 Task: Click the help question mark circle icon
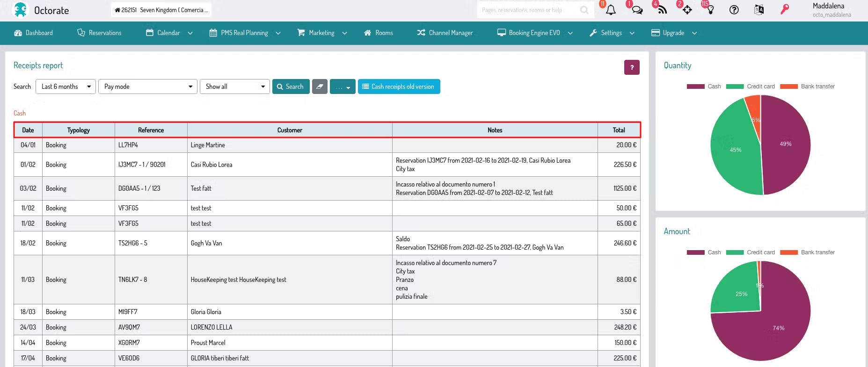tap(734, 10)
